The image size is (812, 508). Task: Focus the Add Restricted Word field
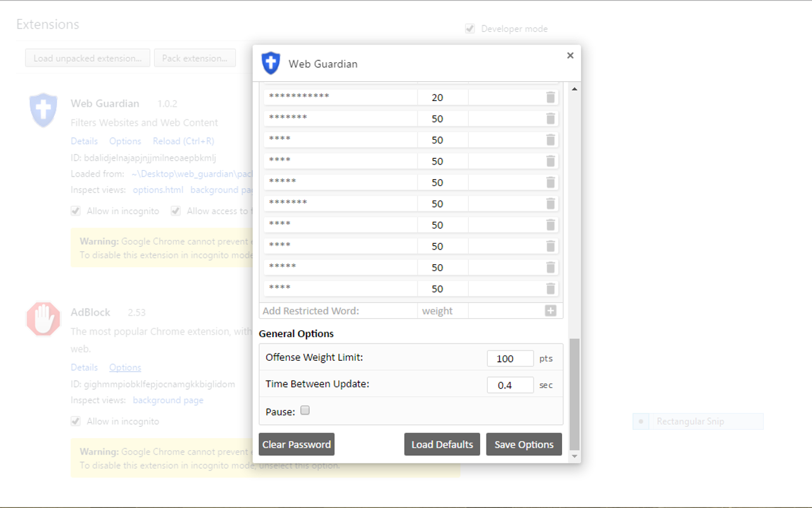338,311
